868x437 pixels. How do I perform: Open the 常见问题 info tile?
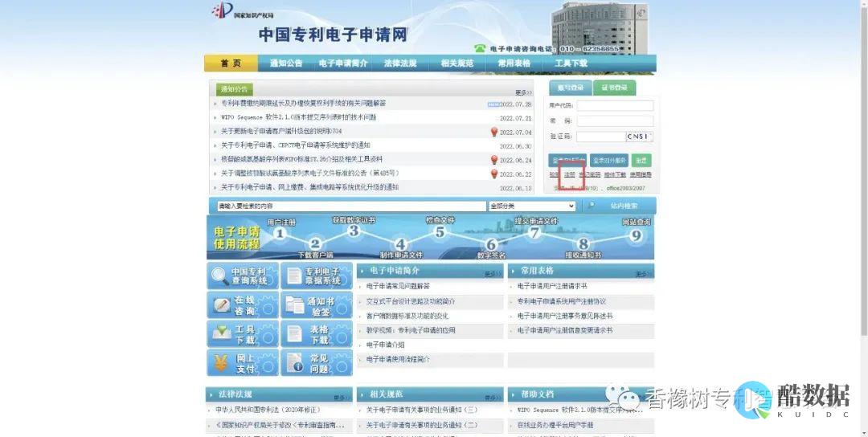click(317, 363)
